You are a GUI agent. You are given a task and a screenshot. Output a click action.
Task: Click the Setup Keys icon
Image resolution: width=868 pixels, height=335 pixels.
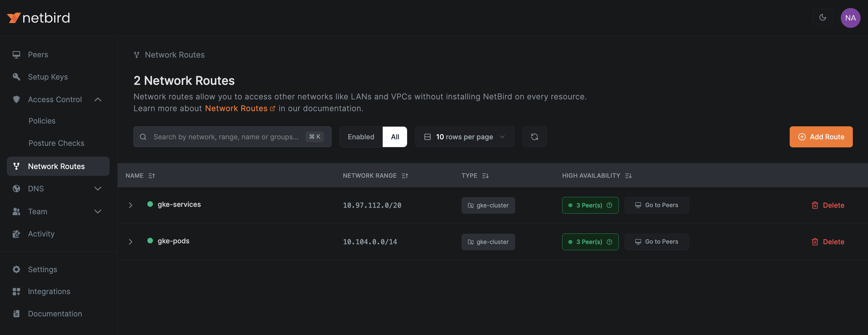16,76
